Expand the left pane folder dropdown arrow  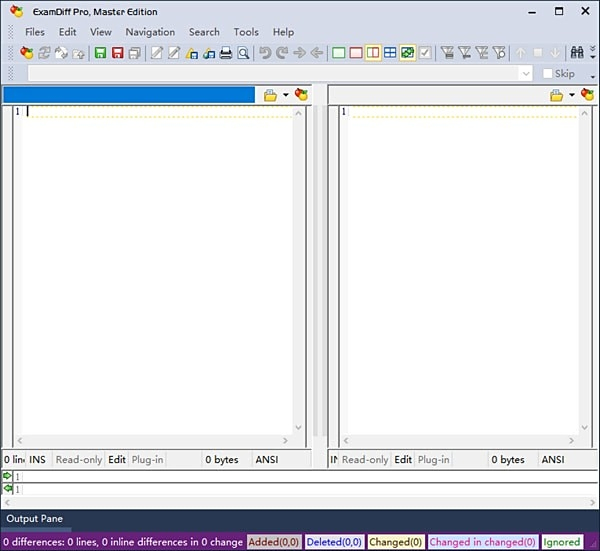(x=285, y=95)
